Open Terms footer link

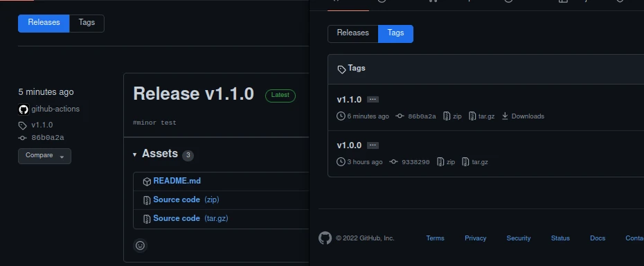click(435, 238)
